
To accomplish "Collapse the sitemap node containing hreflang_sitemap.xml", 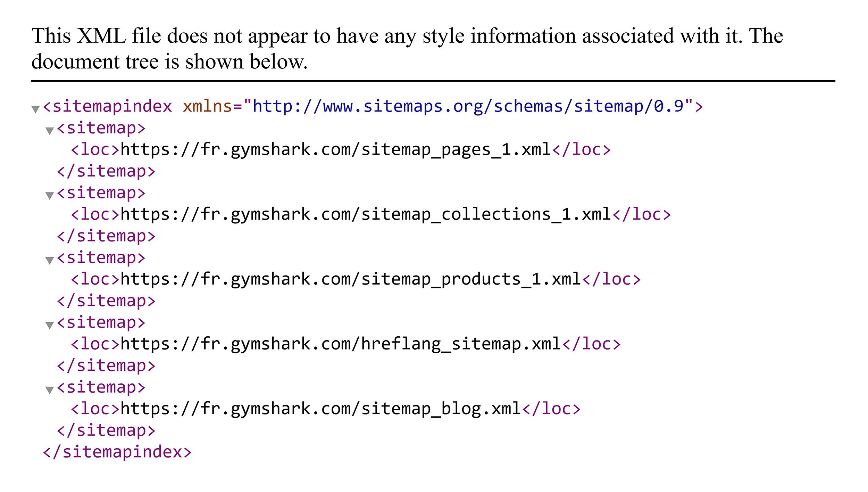I will tap(50, 326).
